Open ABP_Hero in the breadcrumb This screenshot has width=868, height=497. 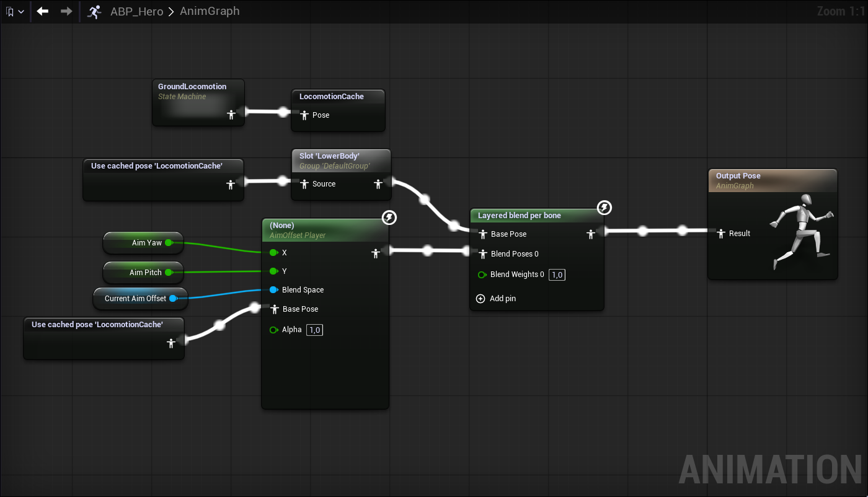pos(136,11)
